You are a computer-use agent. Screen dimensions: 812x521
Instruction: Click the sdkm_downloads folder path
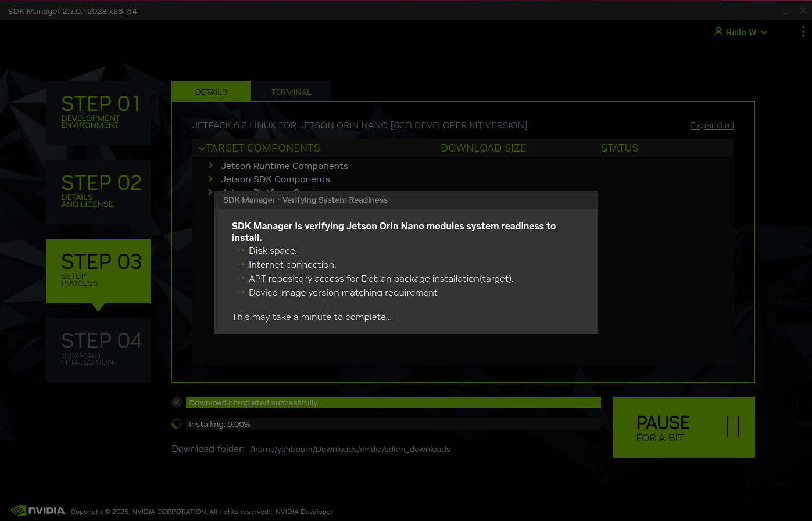[x=350, y=449]
